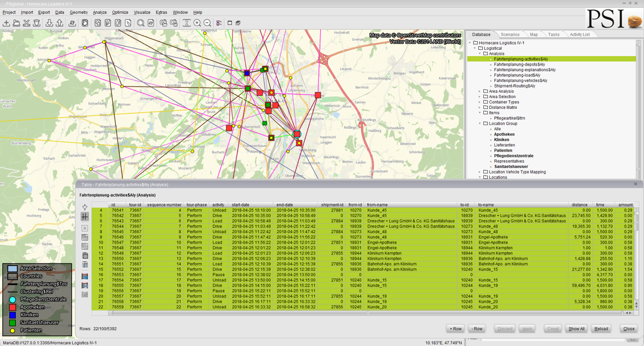The height and width of the screenshot is (346, 644).
Task: Click the - Row button
Action: point(477,329)
